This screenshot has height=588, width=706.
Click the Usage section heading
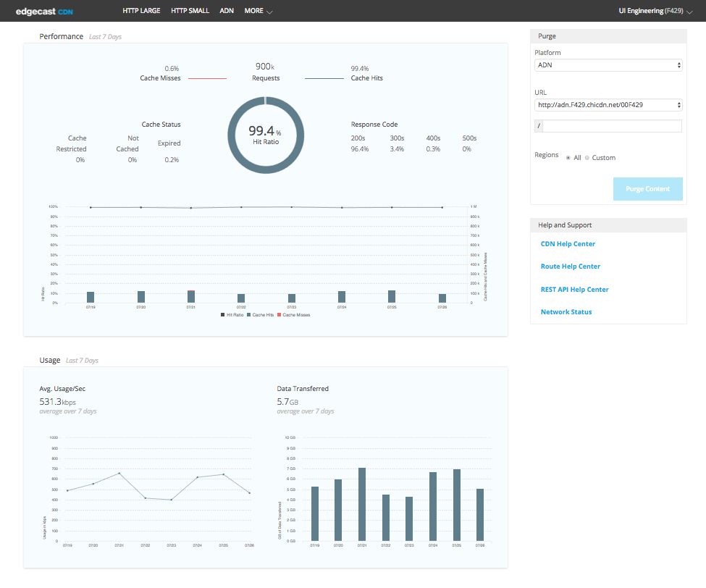(49, 360)
